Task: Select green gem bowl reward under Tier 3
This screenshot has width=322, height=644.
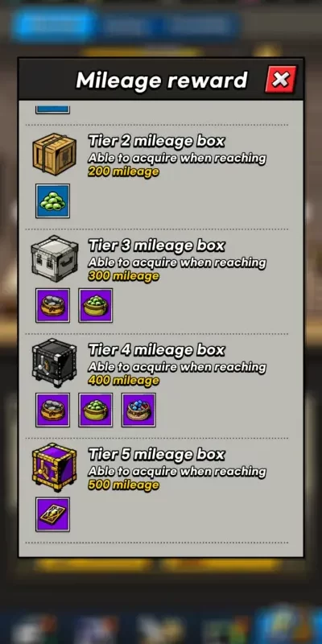Action: [x=96, y=305]
